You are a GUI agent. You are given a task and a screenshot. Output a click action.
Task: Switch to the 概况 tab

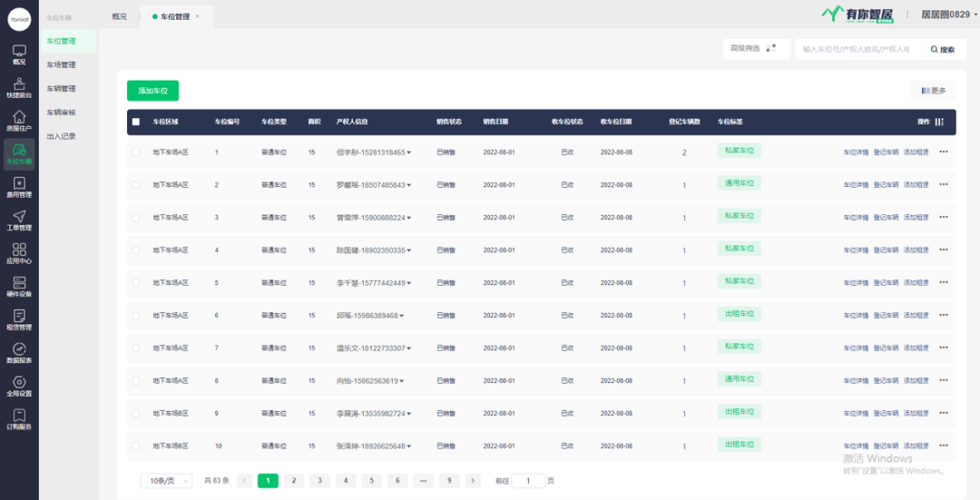[119, 16]
